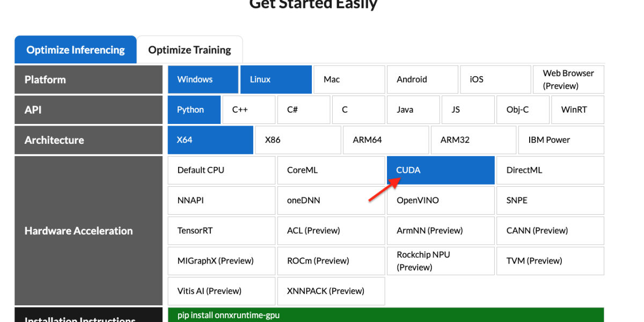This screenshot has height=322, width=644.
Task: Select the Optimize Inferencing tab
Action: point(76,50)
